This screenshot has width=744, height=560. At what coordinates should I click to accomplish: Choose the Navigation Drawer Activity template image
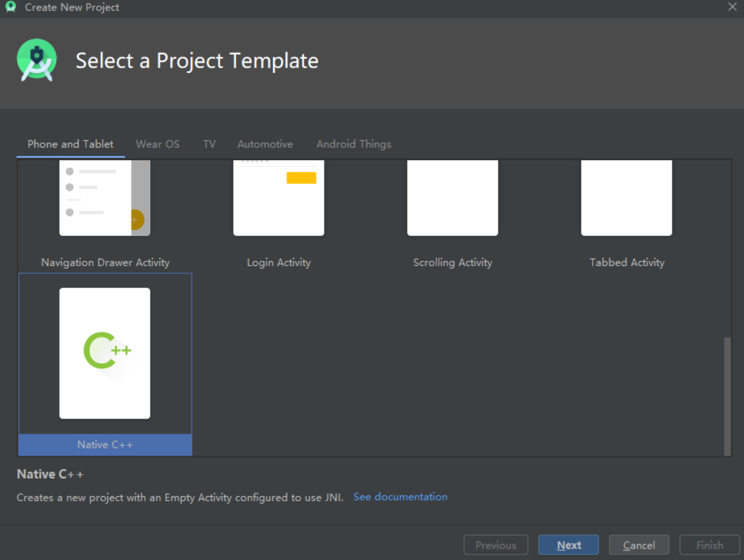point(104,198)
